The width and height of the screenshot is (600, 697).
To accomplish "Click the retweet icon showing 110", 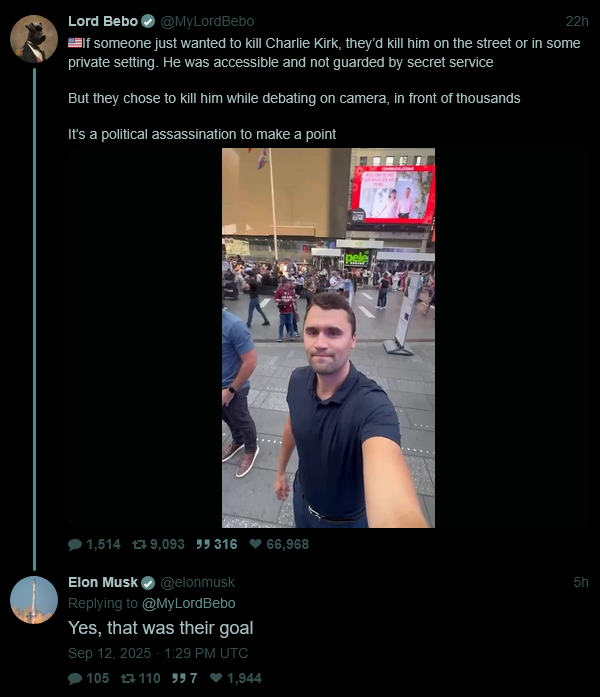I will pyautogui.click(x=128, y=678).
